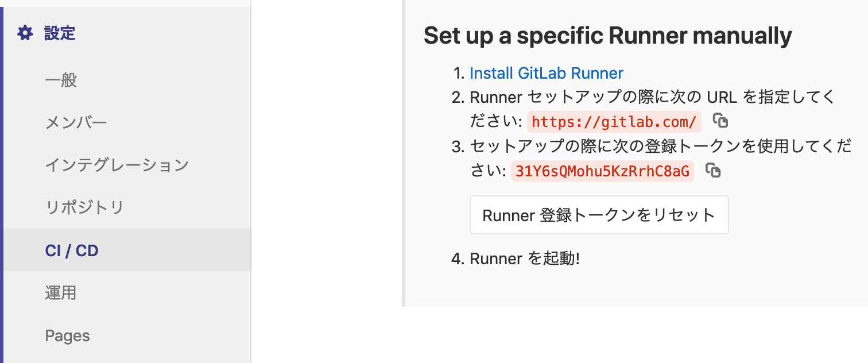Copy the registration token with its copy icon

(712, 171)
